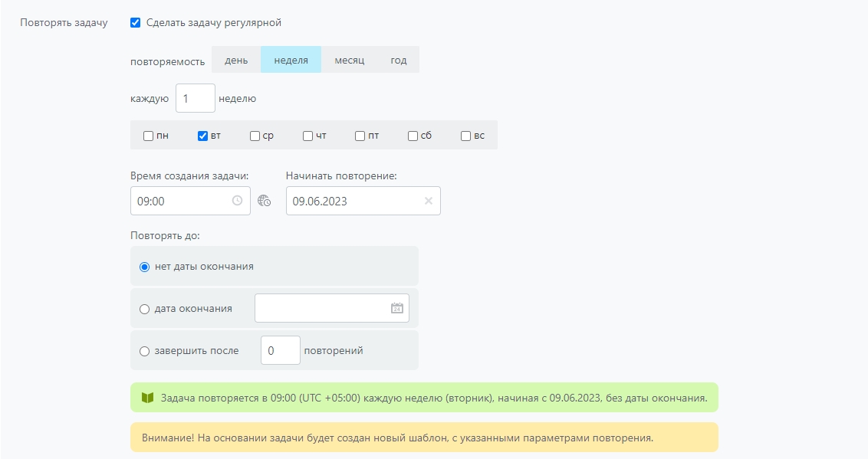Enable the 'пн' Monday checkbox

tap(148, 136)
